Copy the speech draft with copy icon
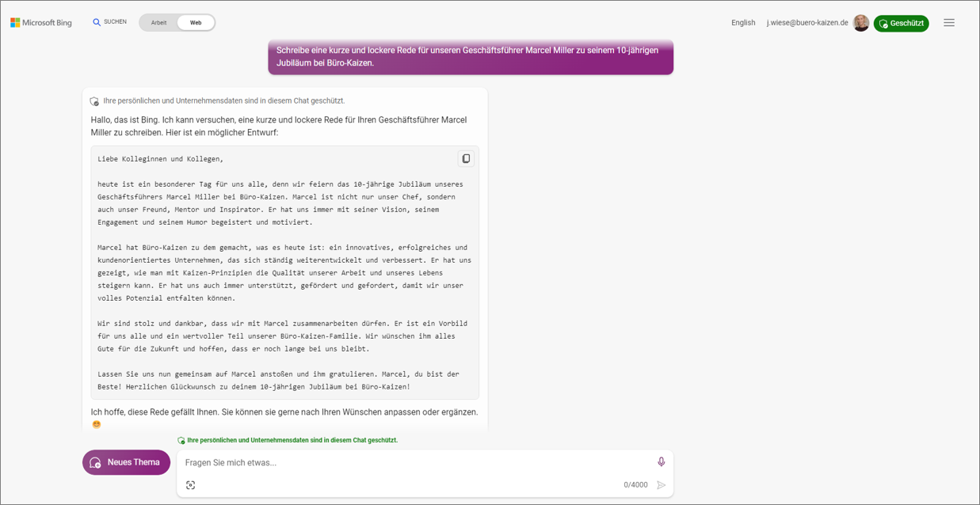 point(466,158)
